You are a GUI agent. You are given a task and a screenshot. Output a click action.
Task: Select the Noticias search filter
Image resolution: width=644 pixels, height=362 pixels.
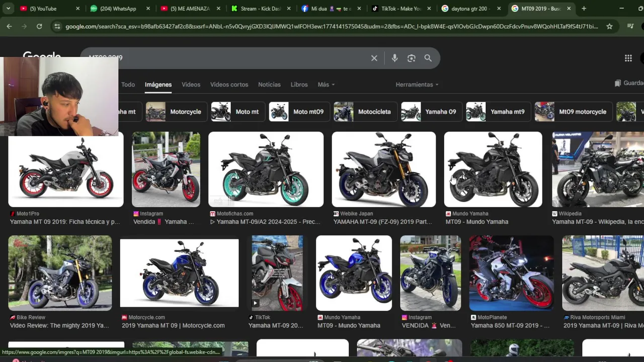[269, 84]
